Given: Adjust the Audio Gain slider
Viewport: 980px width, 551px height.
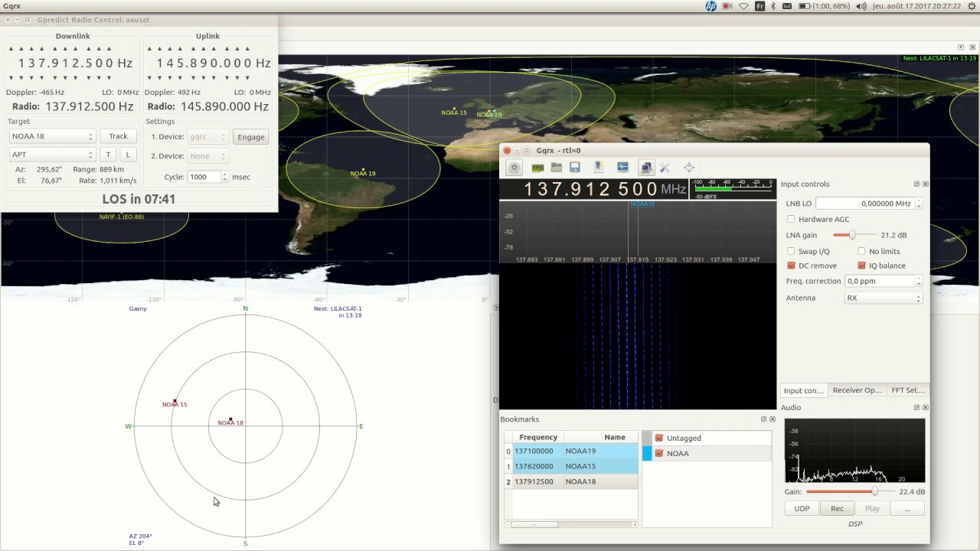Looking at the screenshot, I should pyautogui.click(x=851, y=491).
